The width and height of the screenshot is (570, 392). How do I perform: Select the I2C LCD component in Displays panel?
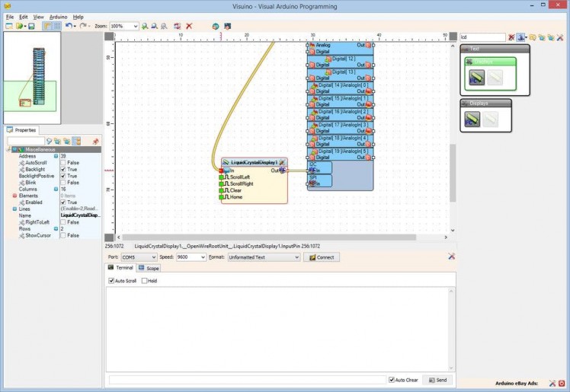click(x=472, y=119)
